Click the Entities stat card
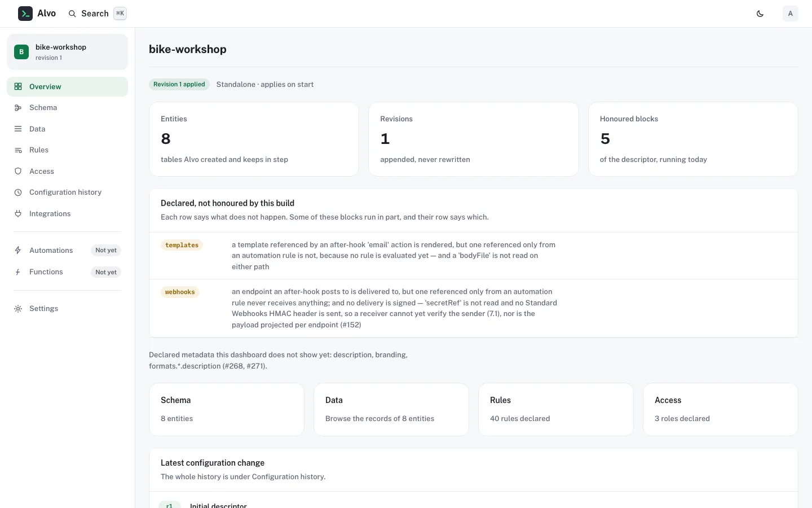The image size is (812, 508). [254, 139]
